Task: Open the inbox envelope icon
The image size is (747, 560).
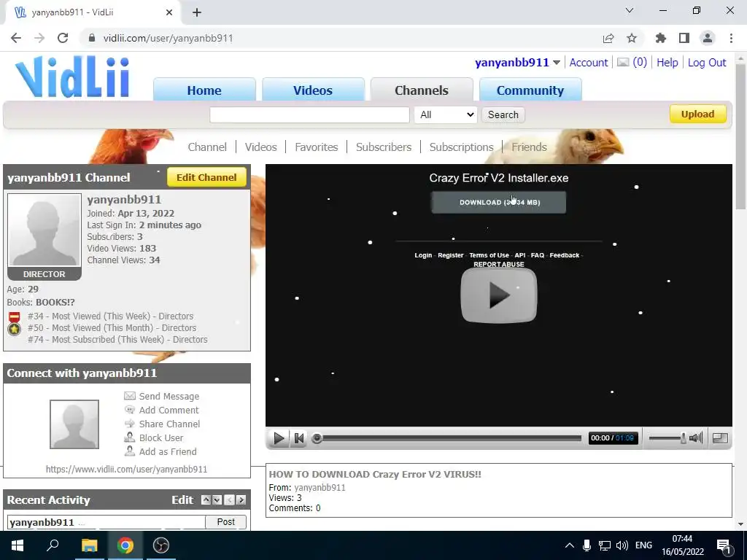Action: click(623, 63)
